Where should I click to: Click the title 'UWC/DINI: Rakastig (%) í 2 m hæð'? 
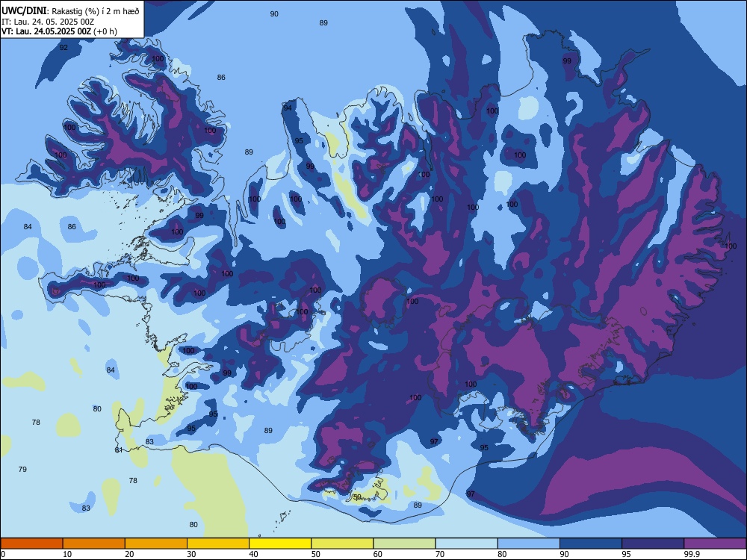point(70,11)
